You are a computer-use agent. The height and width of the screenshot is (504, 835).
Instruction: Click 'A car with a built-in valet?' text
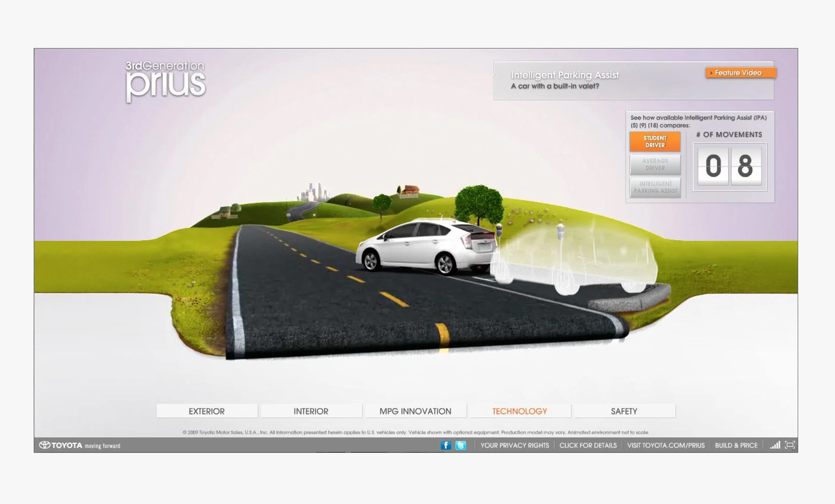[555, 86]
